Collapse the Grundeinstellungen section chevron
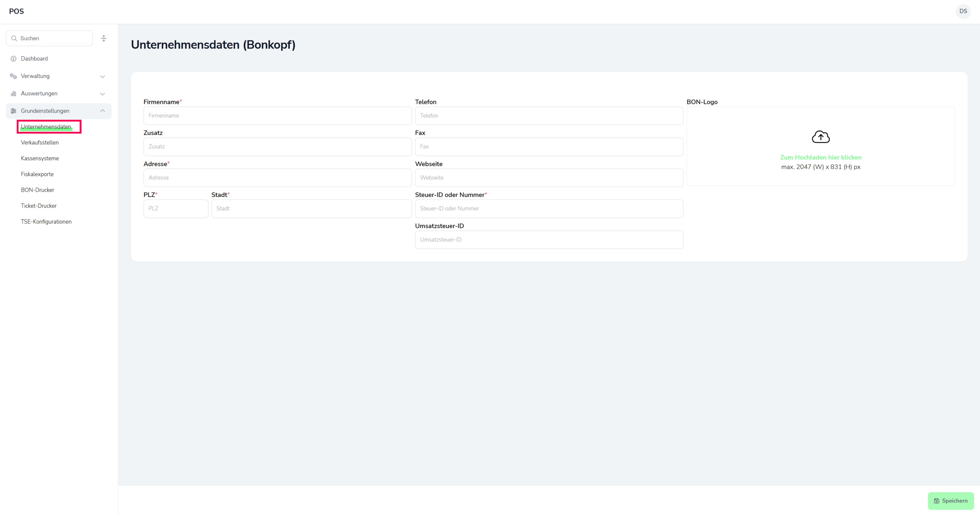The image size is (980, 516). 102,111
